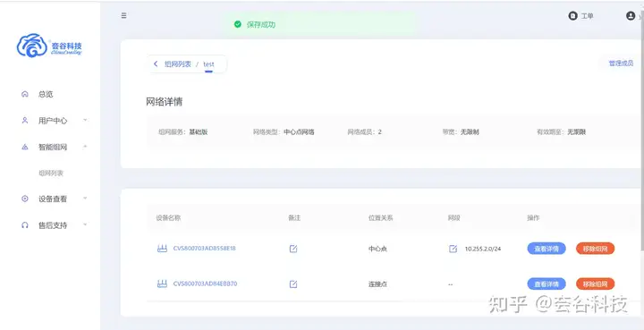This screenshot has height=330, width=644.
Task: Remove CVS800703AD8558E18 from network
Action: pyautogui.click(x=595, y=249)
